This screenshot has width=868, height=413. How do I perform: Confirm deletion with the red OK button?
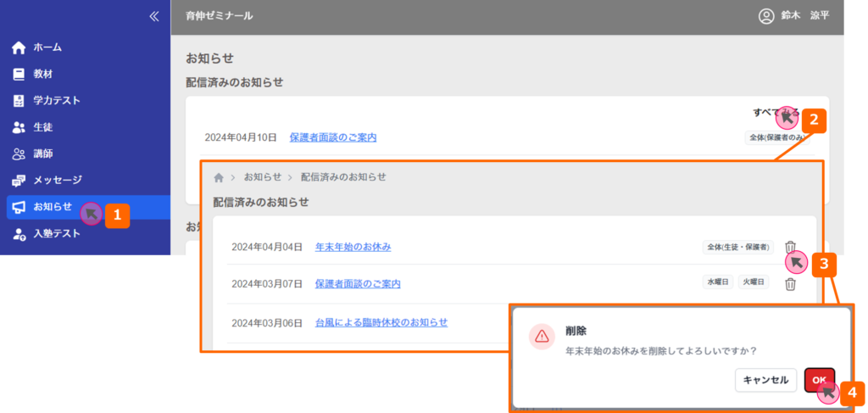(819, 381)
